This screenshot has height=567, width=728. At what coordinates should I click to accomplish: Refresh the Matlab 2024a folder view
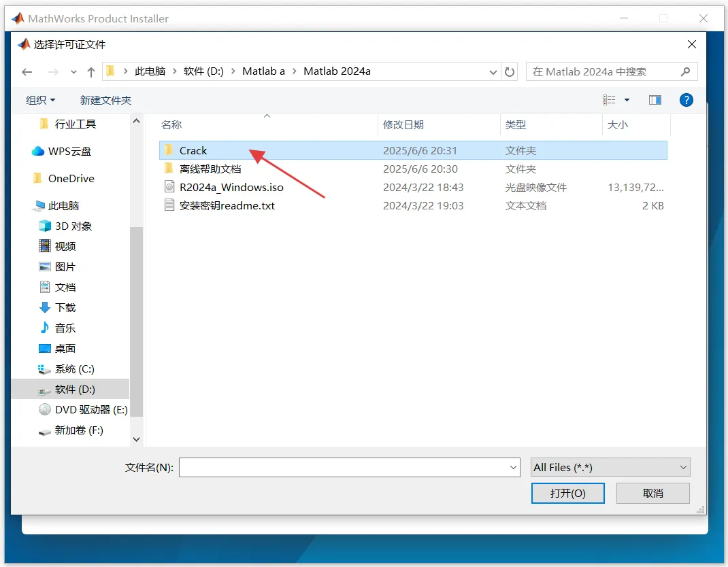(510, 72)
